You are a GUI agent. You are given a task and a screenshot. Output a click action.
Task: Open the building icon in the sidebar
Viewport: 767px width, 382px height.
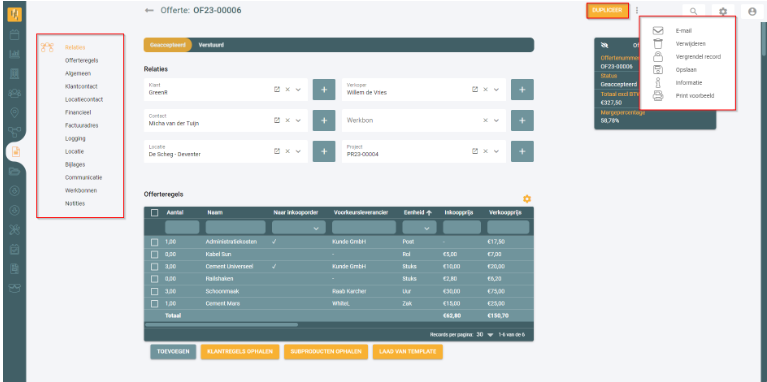coord(15,73)
